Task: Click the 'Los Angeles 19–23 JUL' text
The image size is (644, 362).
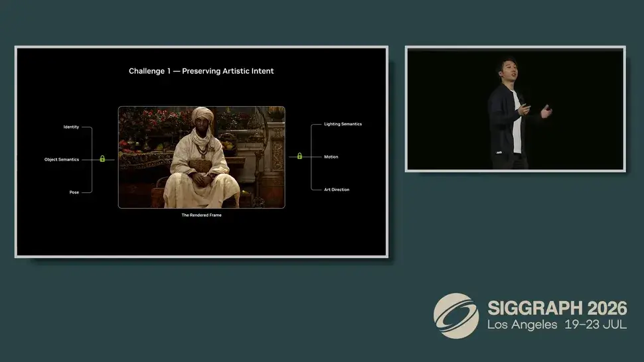Action: (x=557, y=325)
